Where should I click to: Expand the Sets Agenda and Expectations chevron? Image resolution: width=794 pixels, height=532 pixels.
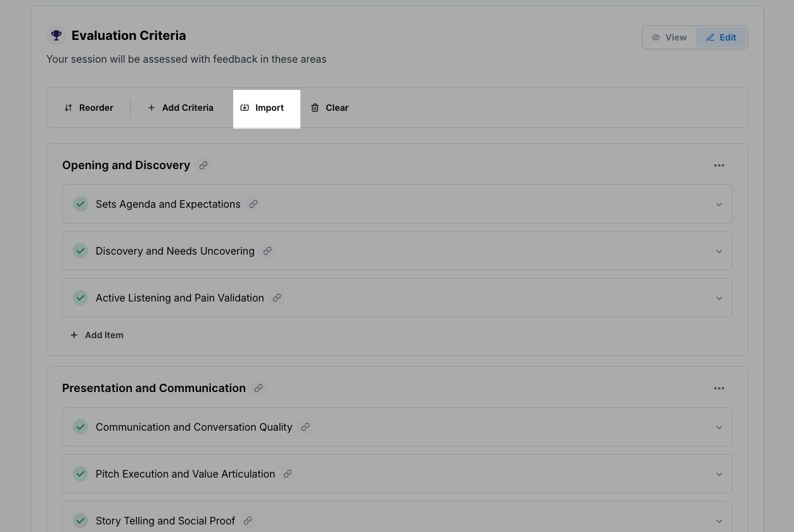[x=719, y=205]
